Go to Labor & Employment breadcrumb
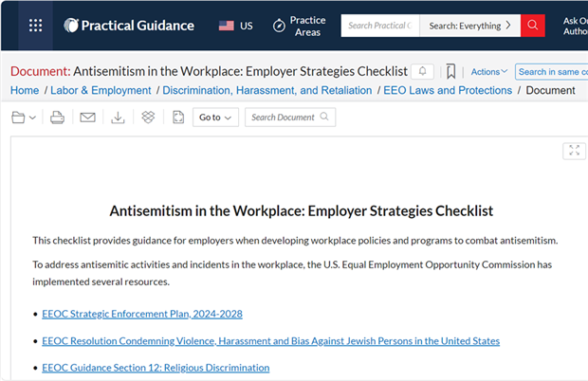Screen dimensions: 588x381 (x=101, y=90)
